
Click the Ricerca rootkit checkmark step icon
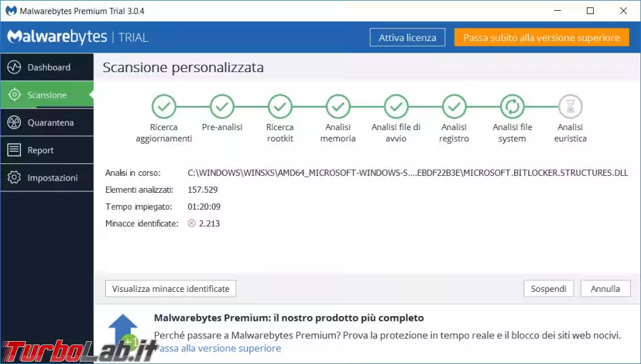click(x=280, y=107)
